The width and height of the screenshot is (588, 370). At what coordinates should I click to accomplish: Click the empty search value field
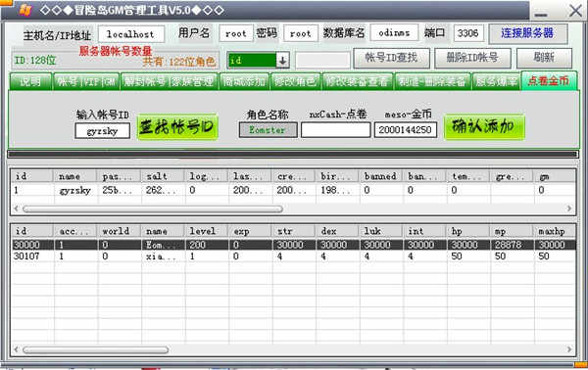point(322,61)
